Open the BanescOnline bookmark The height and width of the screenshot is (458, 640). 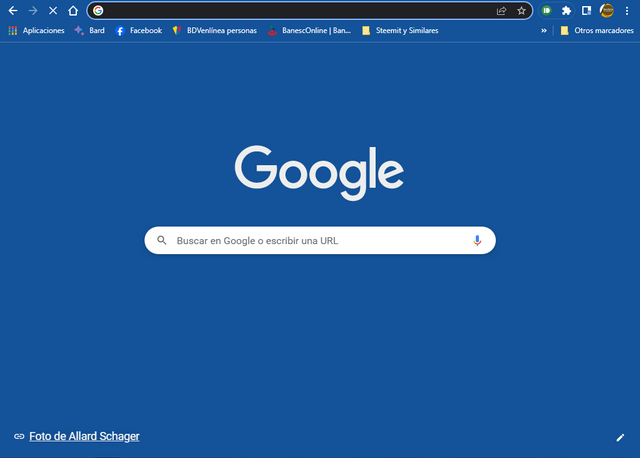coord(309,31)
